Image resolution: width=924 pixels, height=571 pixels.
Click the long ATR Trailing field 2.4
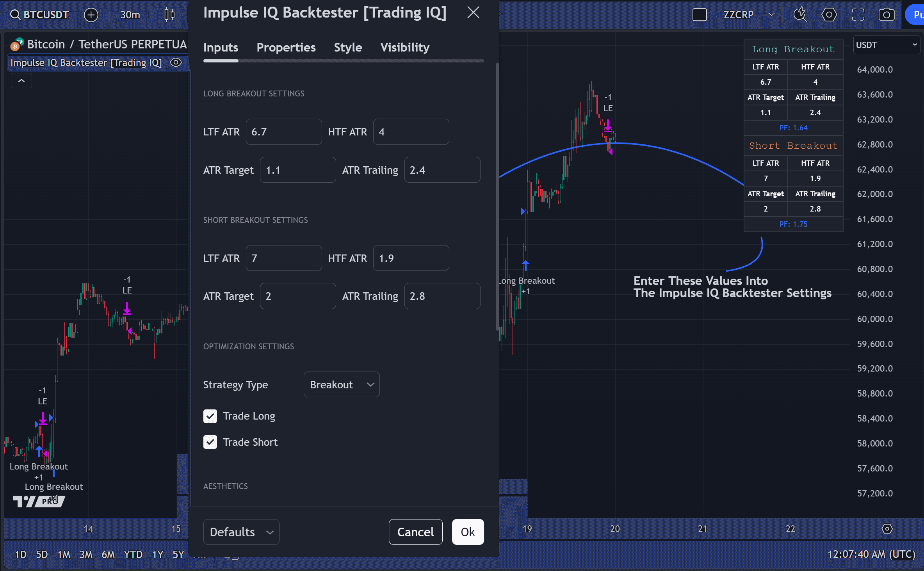click(x=442, y=170)
